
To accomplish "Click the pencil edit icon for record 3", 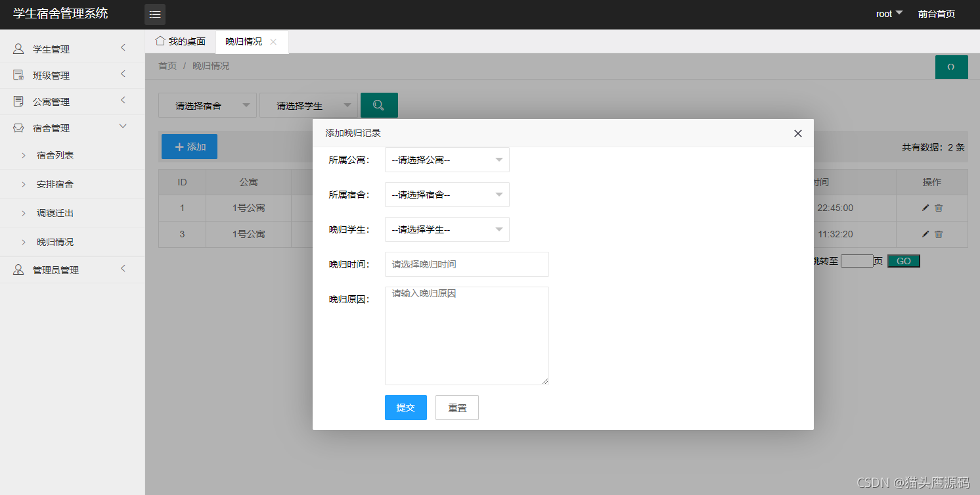I will (x=925, y=234).
